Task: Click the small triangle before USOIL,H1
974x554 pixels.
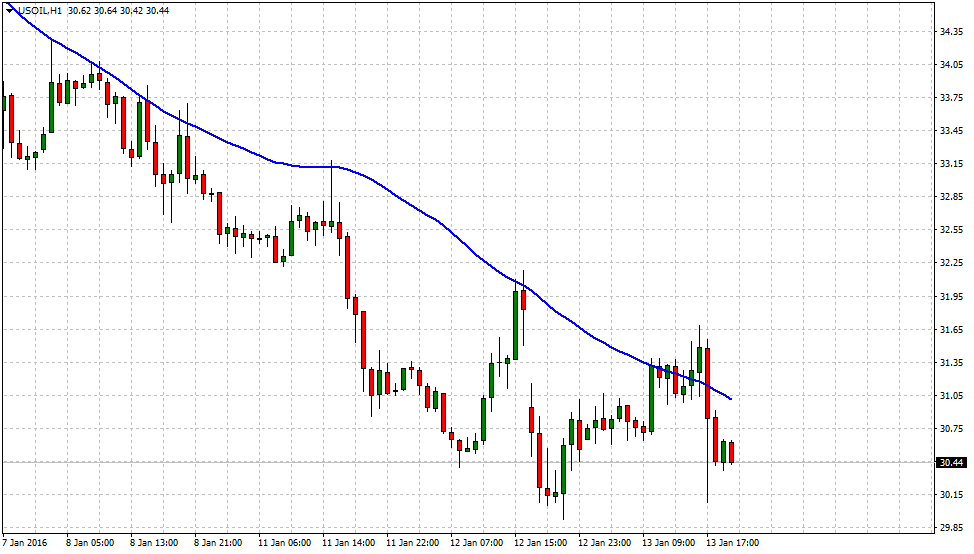Action: (10, 11)
